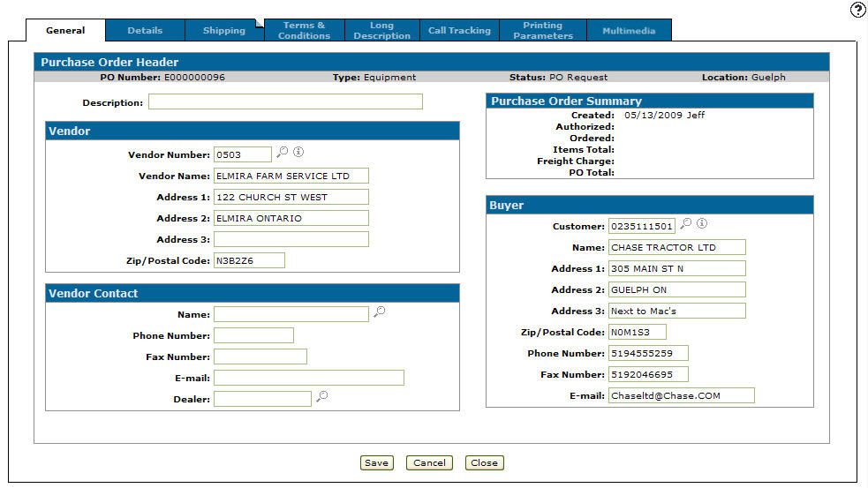Screen dimensions: 868x488
Task: Click buyer Customer field 0235111501
Action: pos(642,226)
